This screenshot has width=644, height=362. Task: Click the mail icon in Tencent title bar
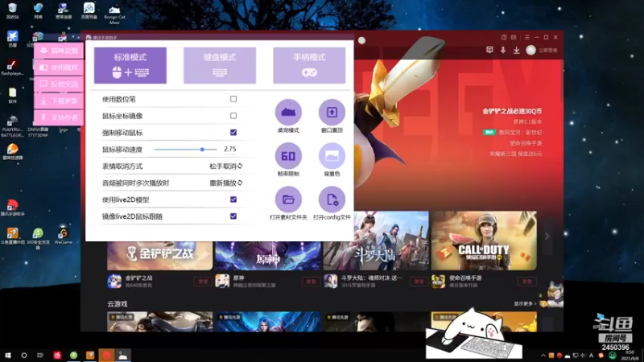[x=514, y=37]
